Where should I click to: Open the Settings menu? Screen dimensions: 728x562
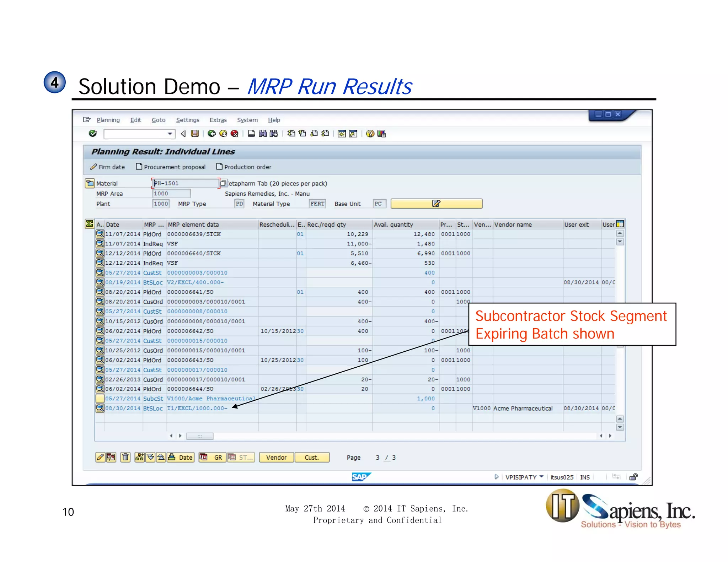tap(188, 120)
